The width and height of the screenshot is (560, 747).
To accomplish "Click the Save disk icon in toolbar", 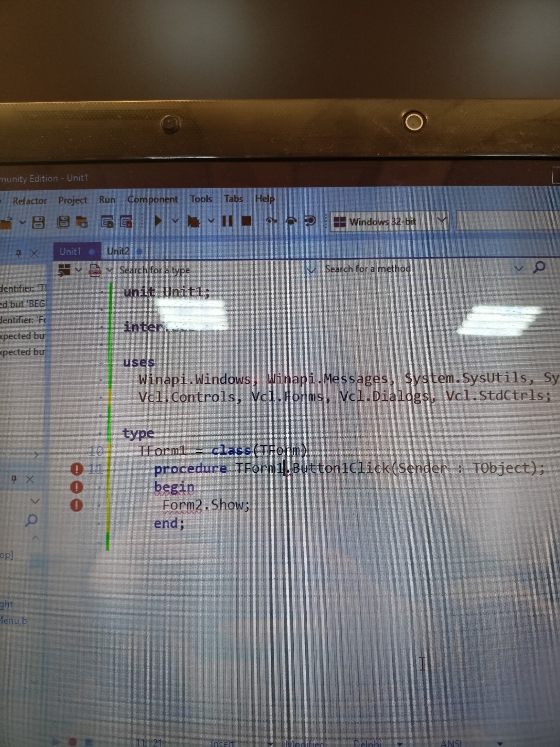I will (38, 222).
